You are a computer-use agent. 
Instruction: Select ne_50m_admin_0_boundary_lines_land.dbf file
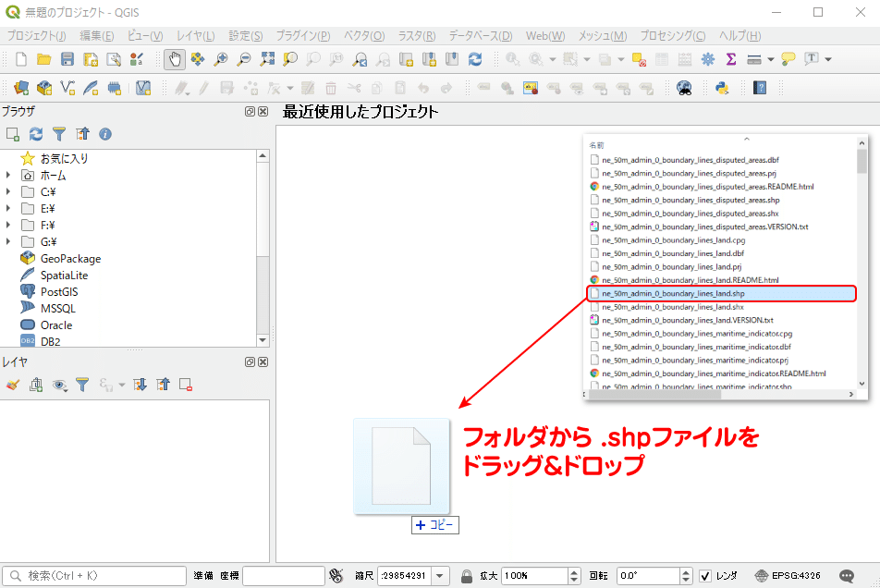point(672,253)
